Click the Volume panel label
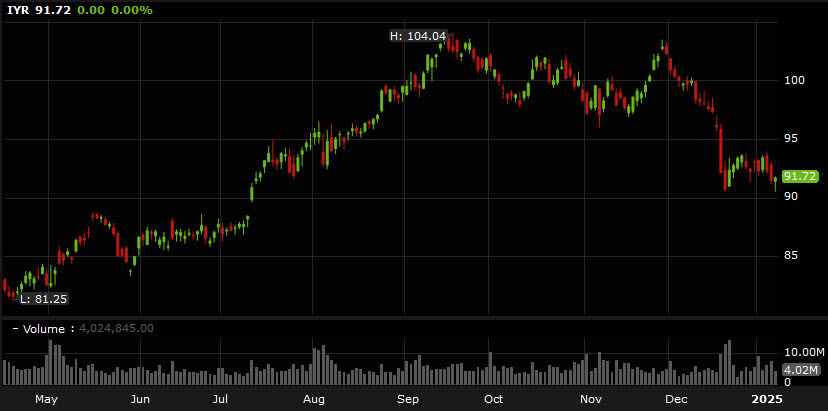Image resolution: width=828 pixels, height=411 pixels. coord(43,329)
